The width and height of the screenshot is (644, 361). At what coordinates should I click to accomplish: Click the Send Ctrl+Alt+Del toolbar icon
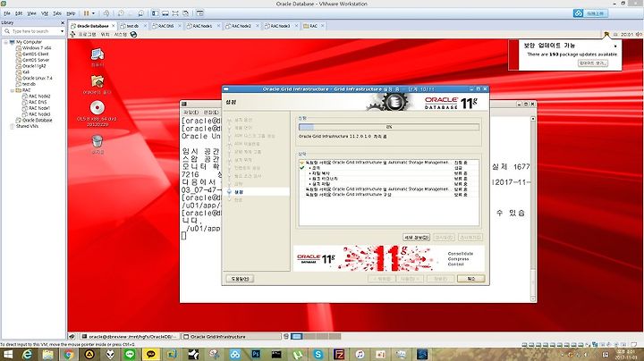tap(106, 13)
